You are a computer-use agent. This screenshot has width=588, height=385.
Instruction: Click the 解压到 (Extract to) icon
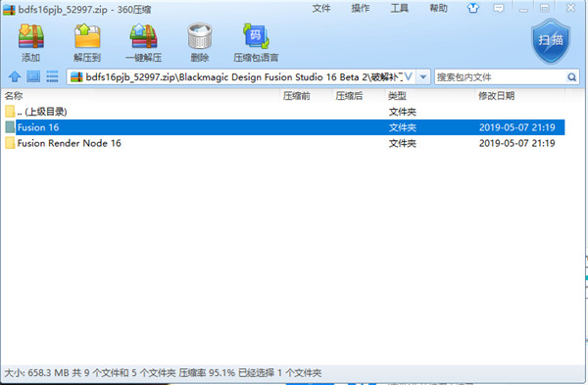[x=87, y=36]
